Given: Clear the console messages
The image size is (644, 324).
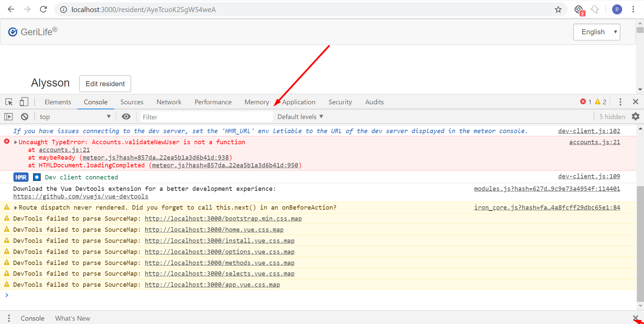Looking at the screenshot, I should (x=24, y=116).
